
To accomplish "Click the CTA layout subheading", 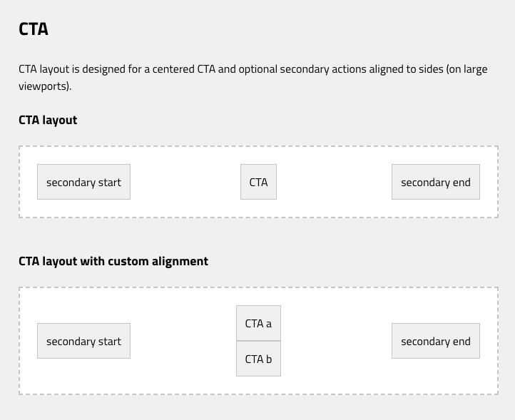I will pos(48,121).
